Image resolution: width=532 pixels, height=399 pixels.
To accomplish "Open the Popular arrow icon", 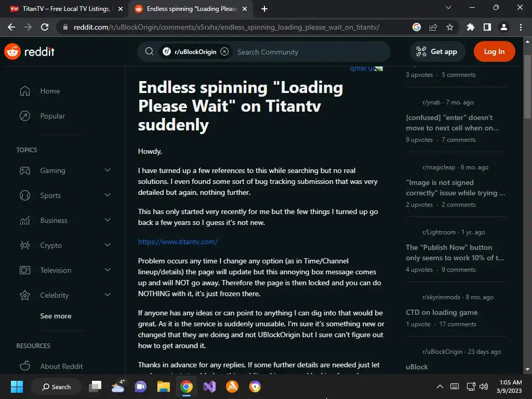I will pos(25,116).
